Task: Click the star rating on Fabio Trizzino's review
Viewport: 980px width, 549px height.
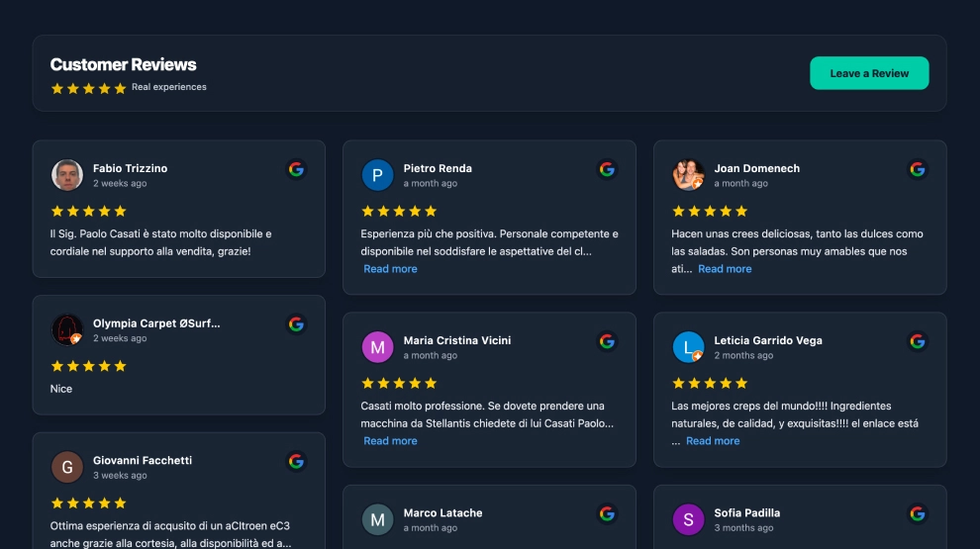Action: point(89,211)
